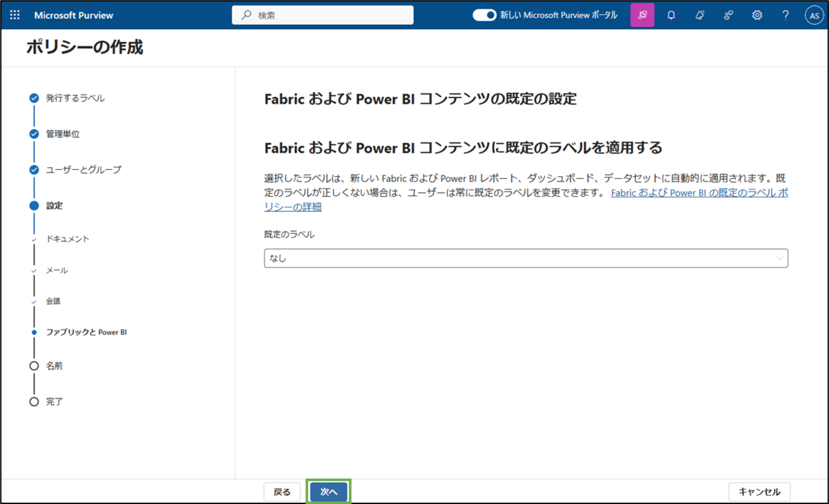Viewport: 829px width, 504px height.
Task: Click the 既定のラベル field label
Action: [x=289, y=235]
